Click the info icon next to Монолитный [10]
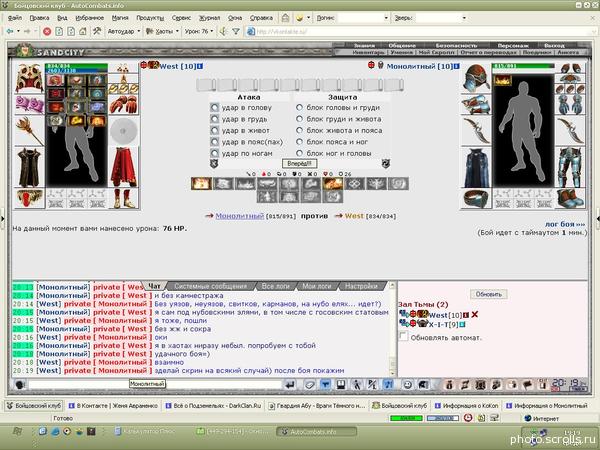Screen dimensions: 600x450 click(457, 66)
